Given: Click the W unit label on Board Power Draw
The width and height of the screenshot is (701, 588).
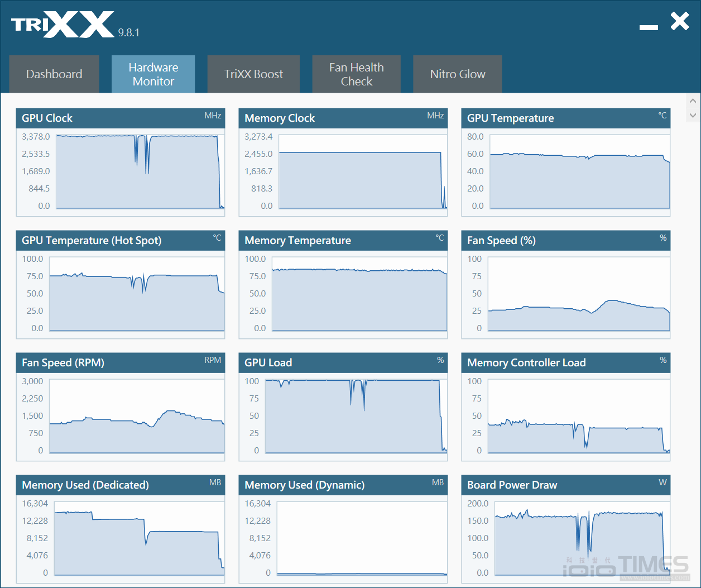Looking at the screenshot, I should click(x=662, y=482).
